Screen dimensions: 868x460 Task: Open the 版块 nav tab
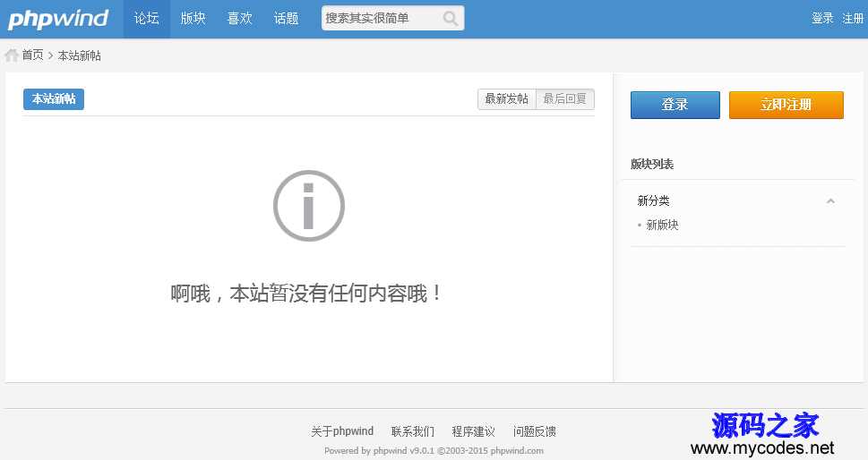[193, 19]
